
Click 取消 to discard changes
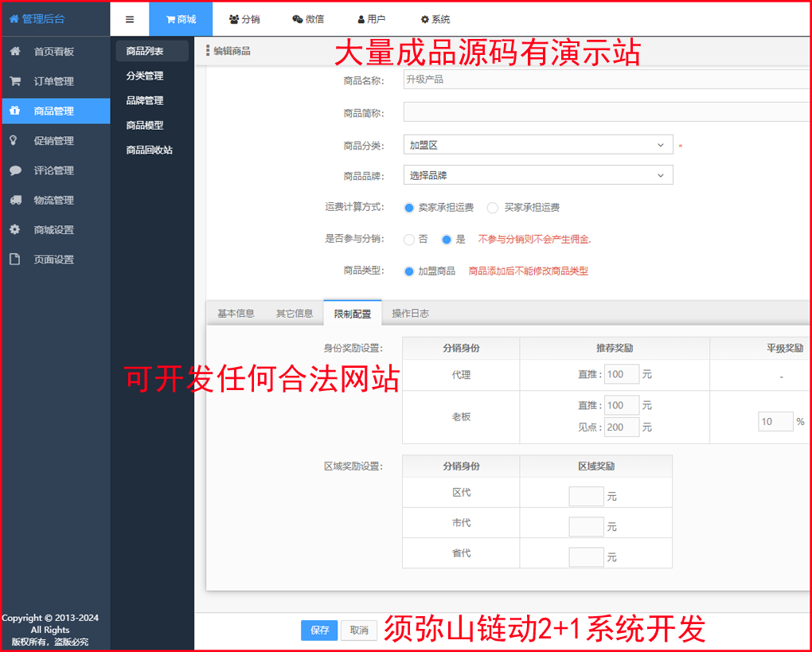(358, 629)
